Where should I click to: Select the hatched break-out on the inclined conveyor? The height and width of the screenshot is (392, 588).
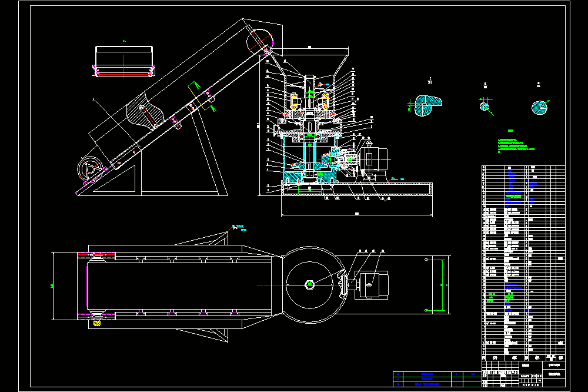145,111
